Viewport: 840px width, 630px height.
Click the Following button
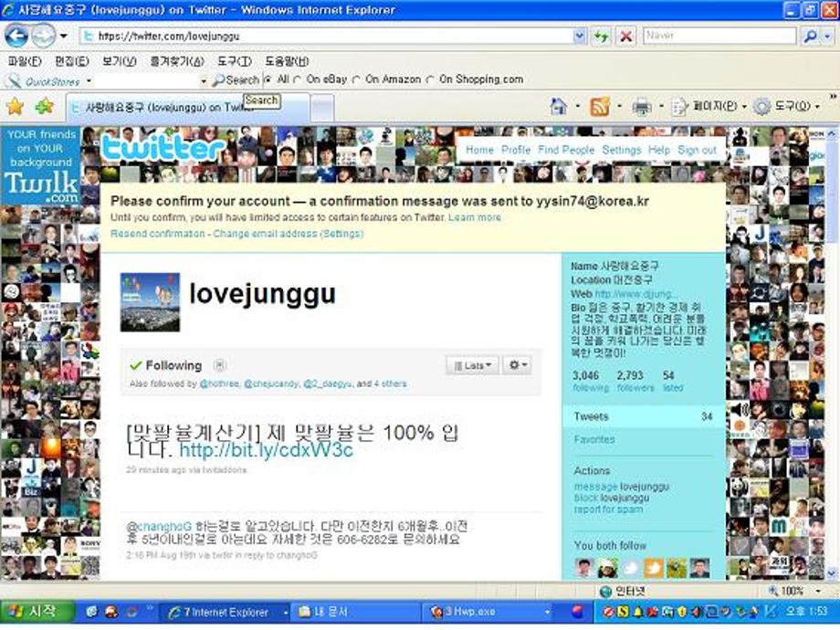tap(166, 365)
